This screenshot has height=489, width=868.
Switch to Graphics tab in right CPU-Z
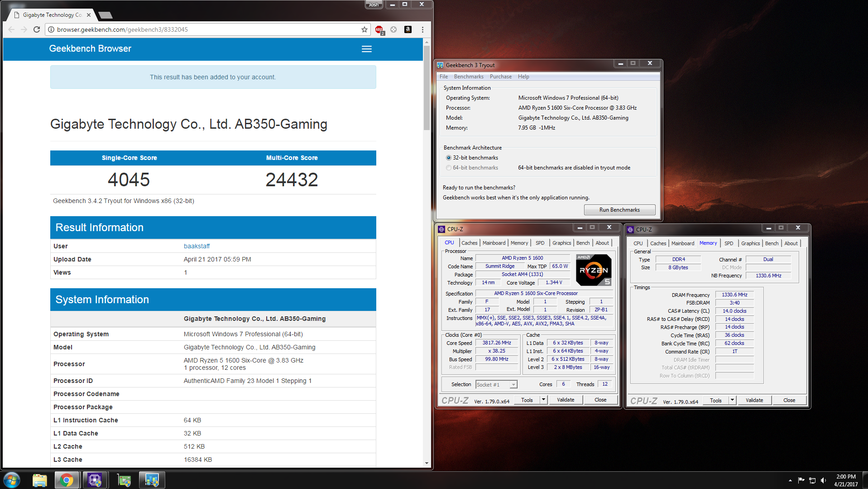pyautogui.click(x=750, y=243)
